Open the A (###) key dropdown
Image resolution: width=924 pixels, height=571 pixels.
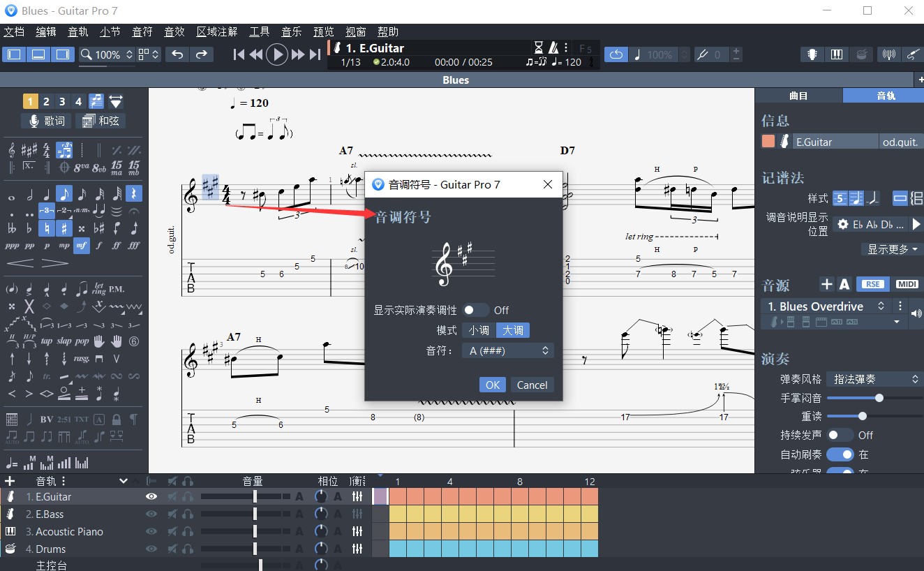507,350
